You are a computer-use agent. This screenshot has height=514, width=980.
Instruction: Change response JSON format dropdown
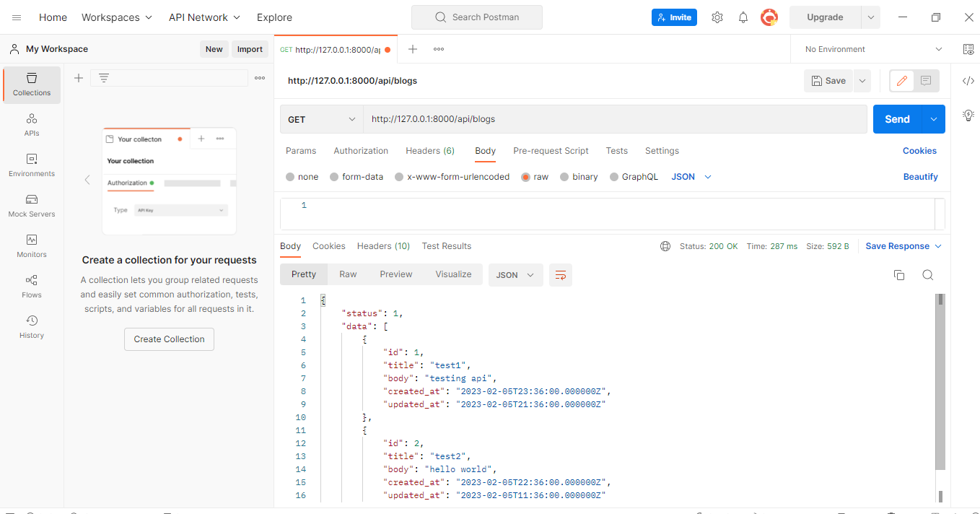[515, 275]
